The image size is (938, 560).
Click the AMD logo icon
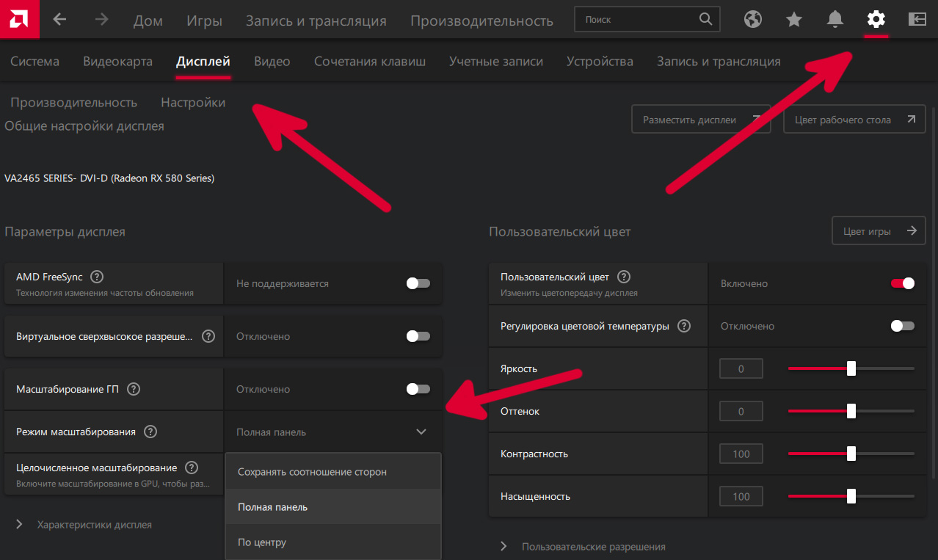click(19, 20)
